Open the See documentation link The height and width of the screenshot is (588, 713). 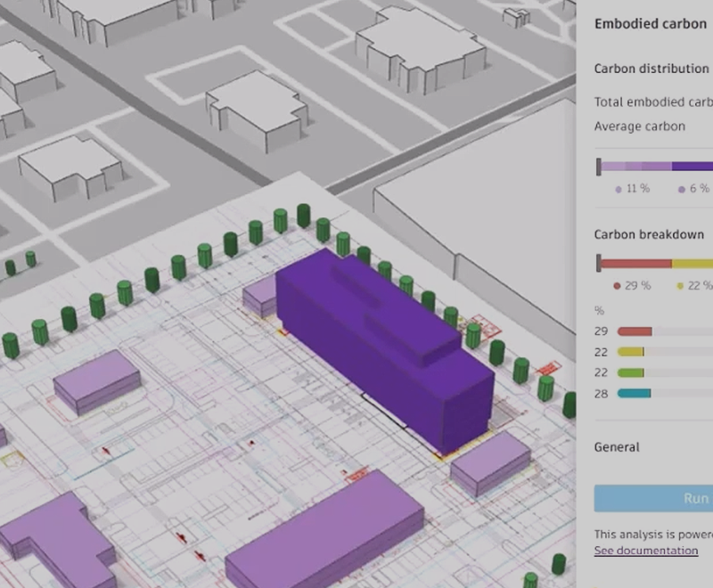[x=646, y=551]
